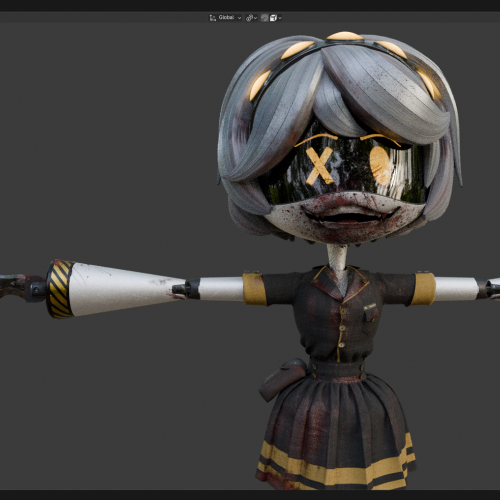
Task: Expand the snapping options arrow
Action: pos(280,18)
